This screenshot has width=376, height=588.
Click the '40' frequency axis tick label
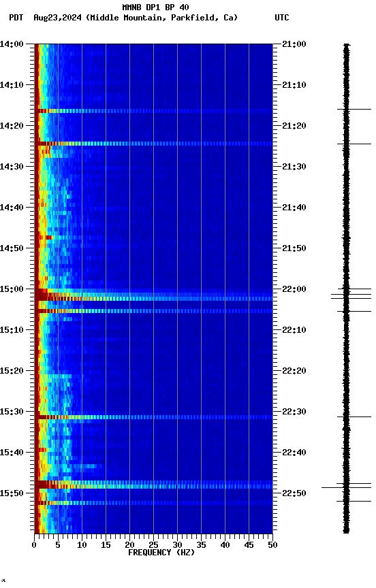point(225,545)
